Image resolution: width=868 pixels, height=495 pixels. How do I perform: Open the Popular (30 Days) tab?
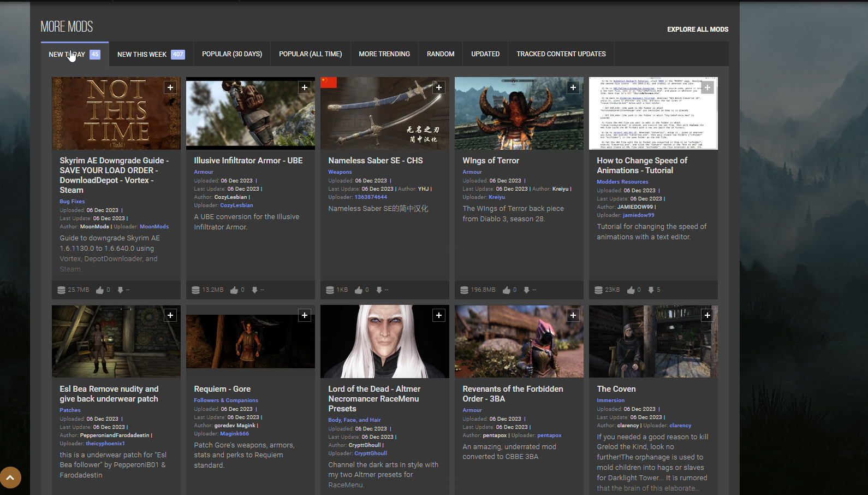[x=232, y=54]
